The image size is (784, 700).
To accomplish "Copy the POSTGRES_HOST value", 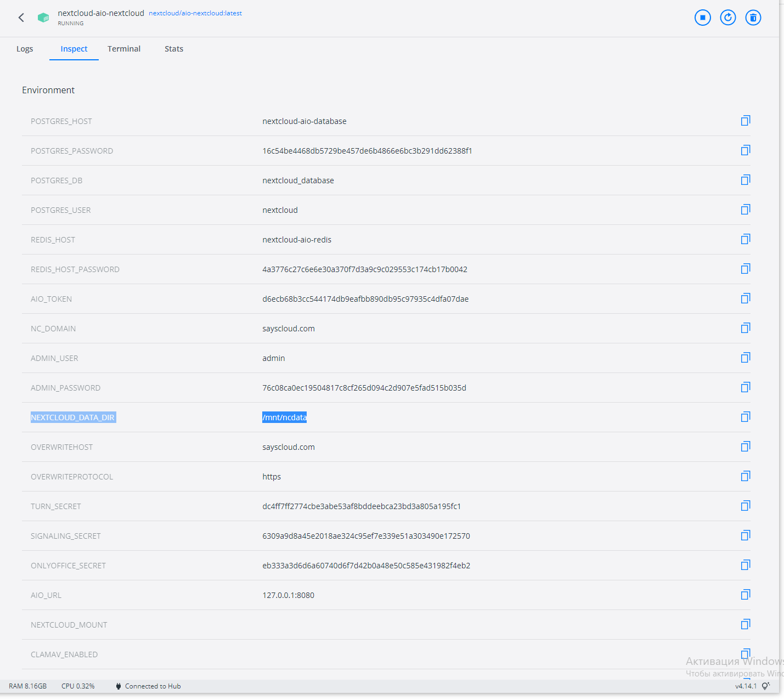I will click(746, 121).
